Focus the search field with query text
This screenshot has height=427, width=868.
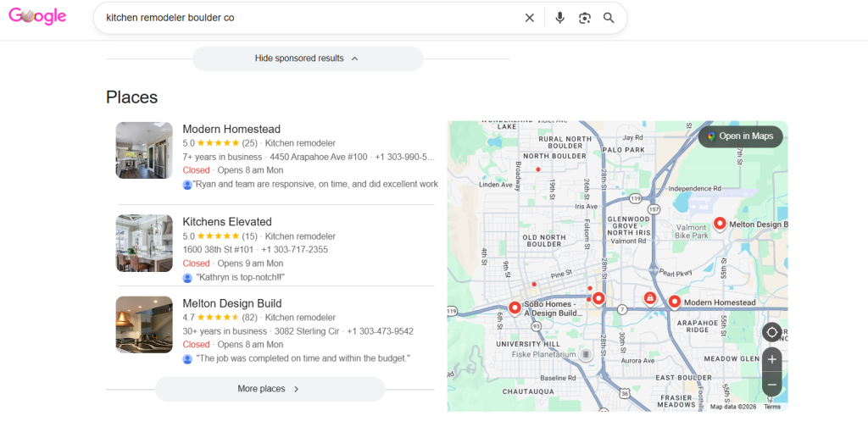[x=310, y=18]
